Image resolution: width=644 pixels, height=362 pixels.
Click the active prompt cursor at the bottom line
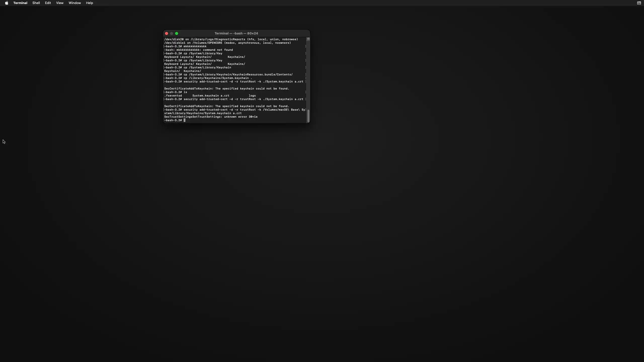point(184,120)
